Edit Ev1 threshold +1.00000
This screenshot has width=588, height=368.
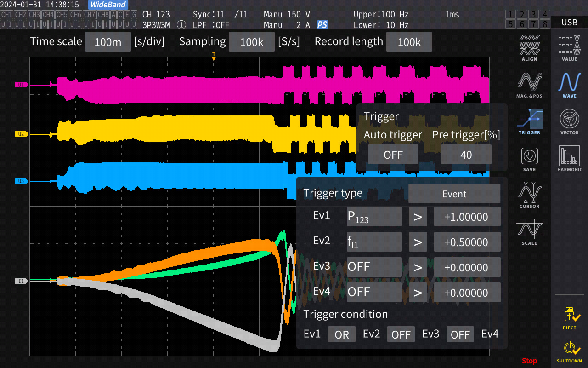click(x=467, y=216)
